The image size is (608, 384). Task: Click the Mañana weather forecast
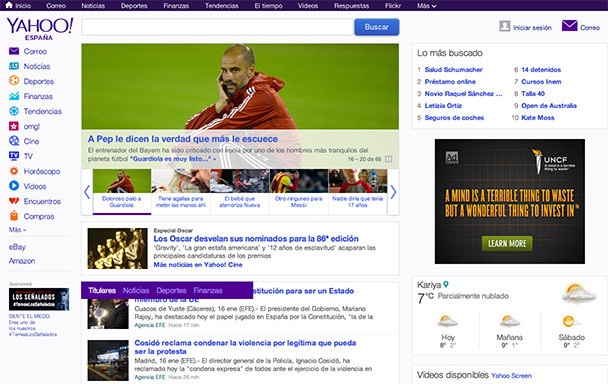(509, 332)
